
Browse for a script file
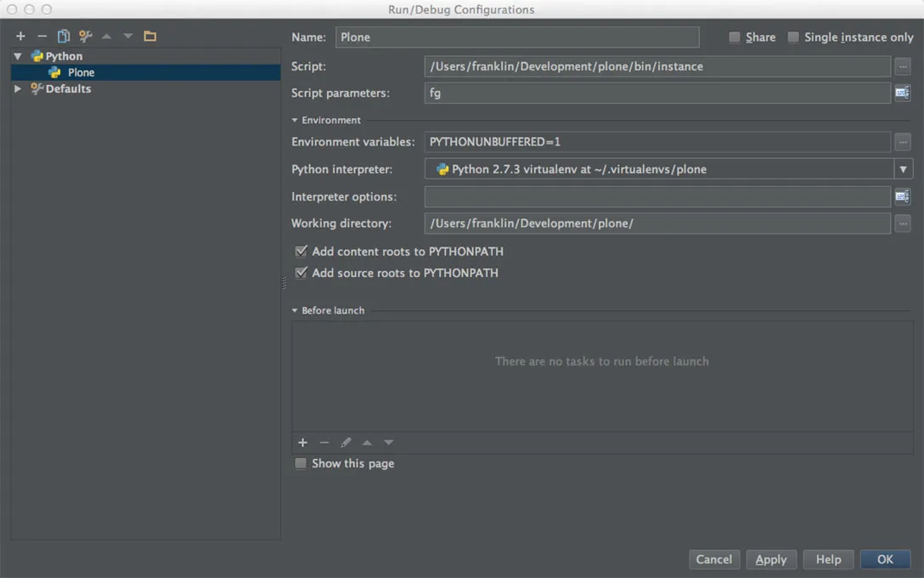[902, 66]
